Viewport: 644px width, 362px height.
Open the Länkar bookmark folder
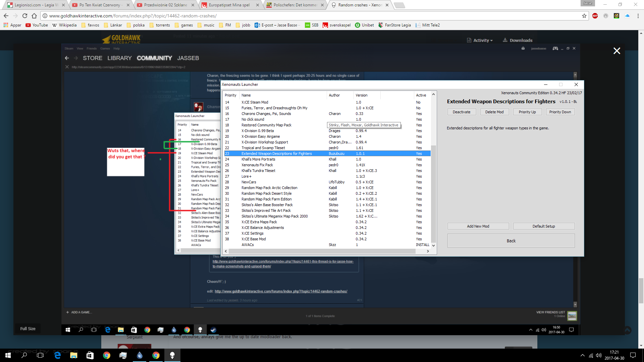[113, 25]
